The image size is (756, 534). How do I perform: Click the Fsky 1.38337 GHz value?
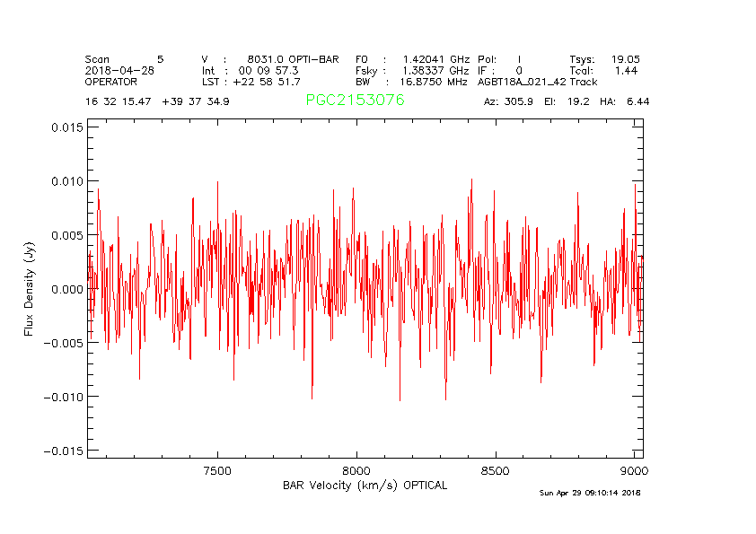412,70
